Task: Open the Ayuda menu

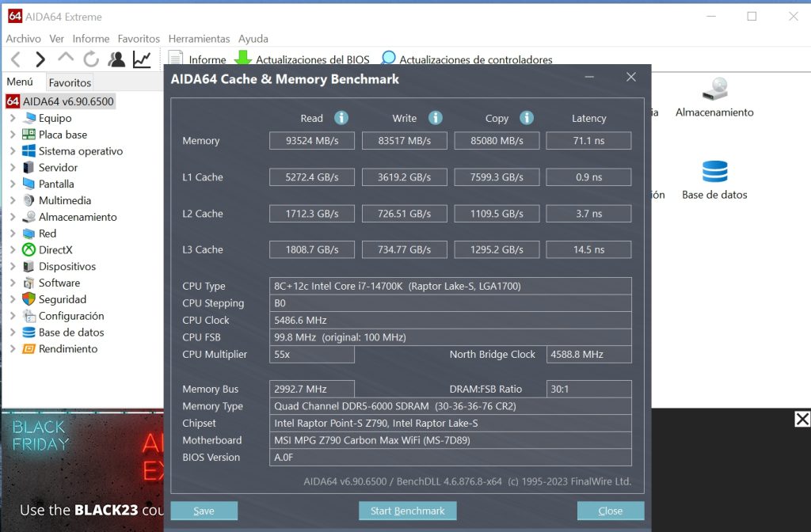Action: point(253,39)
